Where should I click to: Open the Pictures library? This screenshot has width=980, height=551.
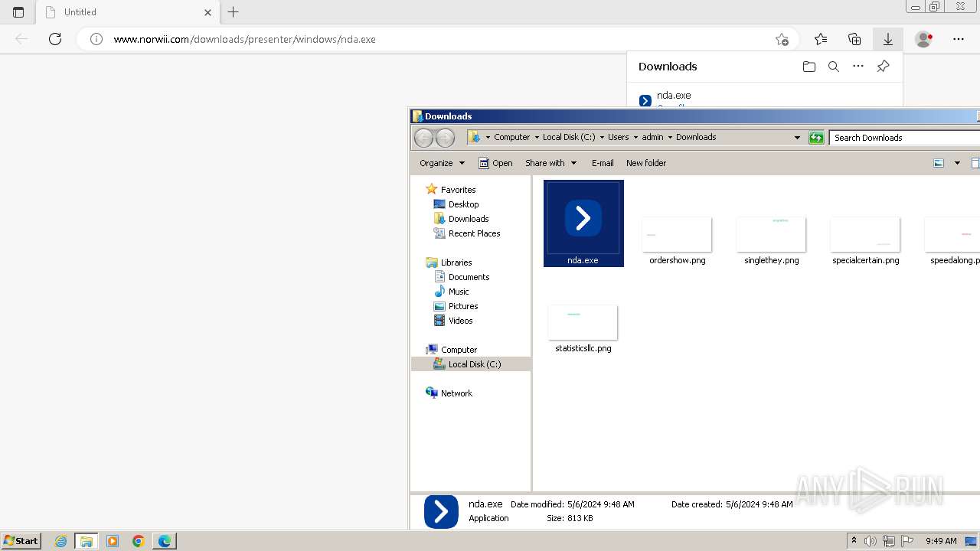coord(456,306)
